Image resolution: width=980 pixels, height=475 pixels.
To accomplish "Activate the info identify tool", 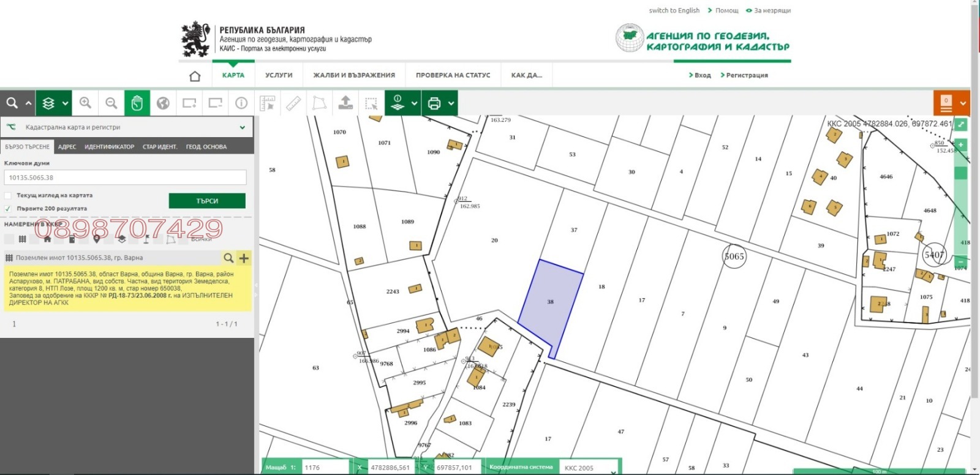I will point(241,103).
